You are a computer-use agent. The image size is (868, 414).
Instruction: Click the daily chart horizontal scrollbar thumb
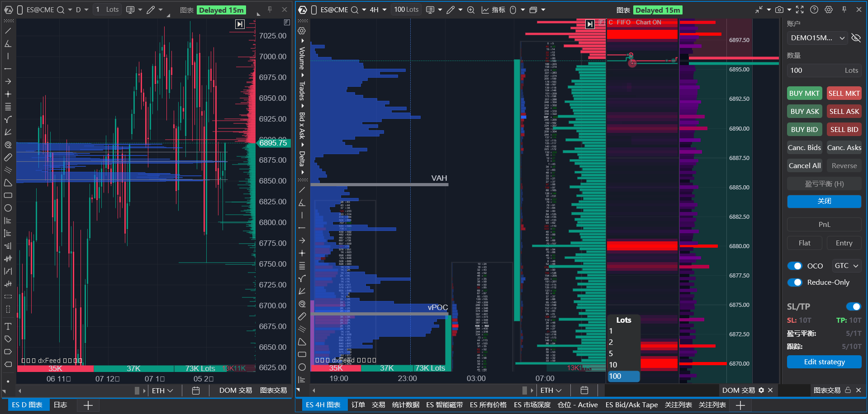click(137, 390)
